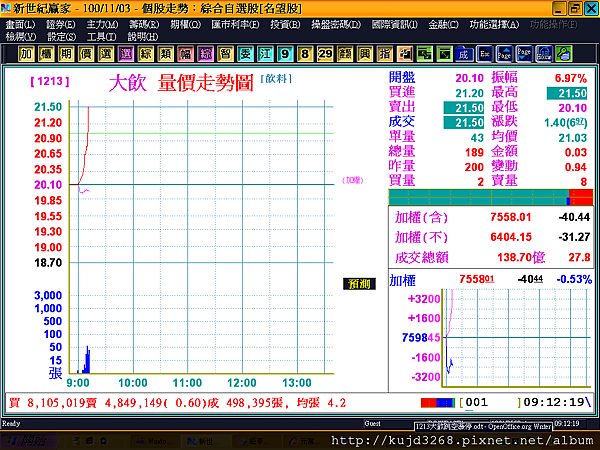This screenshot has width=600, height=450.
Task: Click the Windows 開始 Start button
Action: [29, 441]
